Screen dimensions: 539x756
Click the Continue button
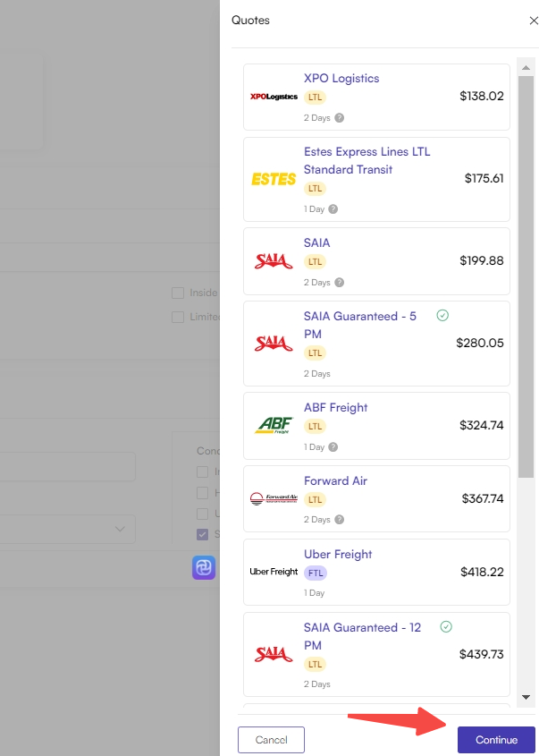coord(496,740)
